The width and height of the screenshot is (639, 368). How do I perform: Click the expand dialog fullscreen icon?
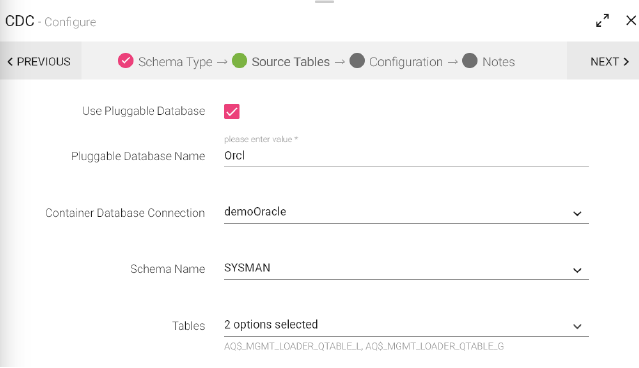click(602, 21)
